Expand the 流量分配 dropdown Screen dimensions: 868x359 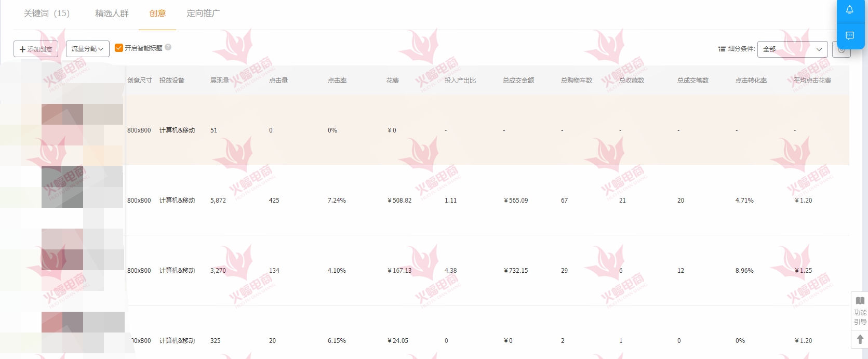pos(87,49)
